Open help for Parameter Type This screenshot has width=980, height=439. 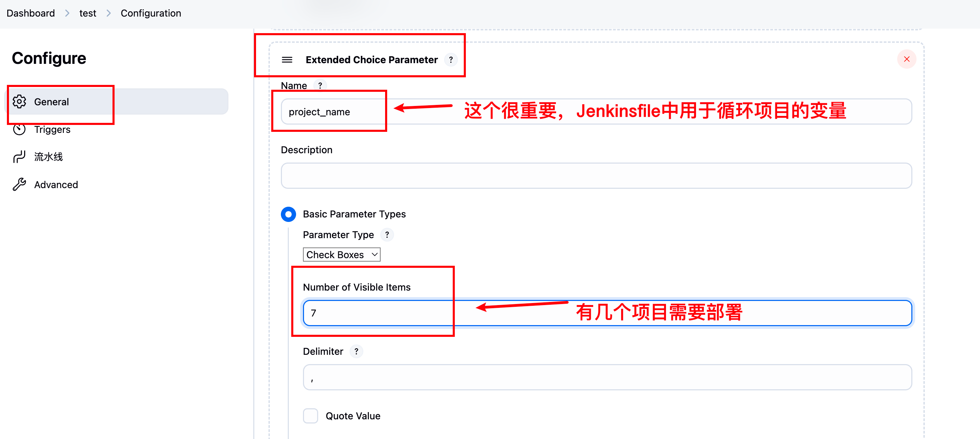(x=387, y=235)
